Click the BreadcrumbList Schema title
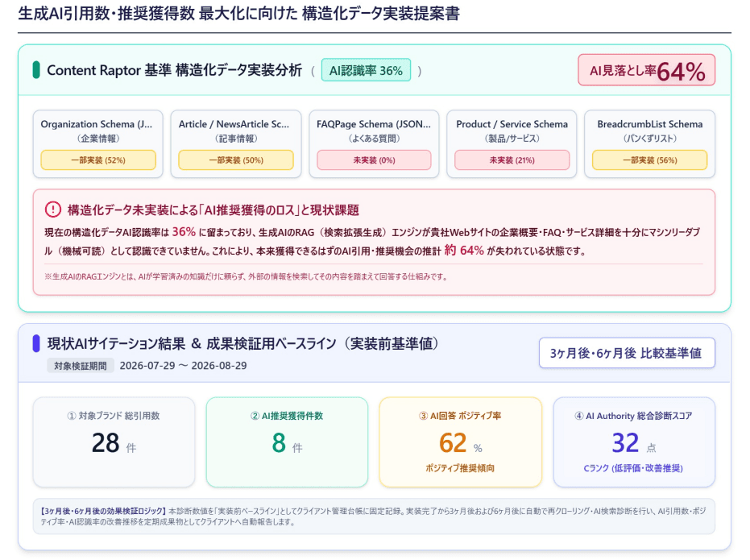The image size is (750, 560). [649, 124]
